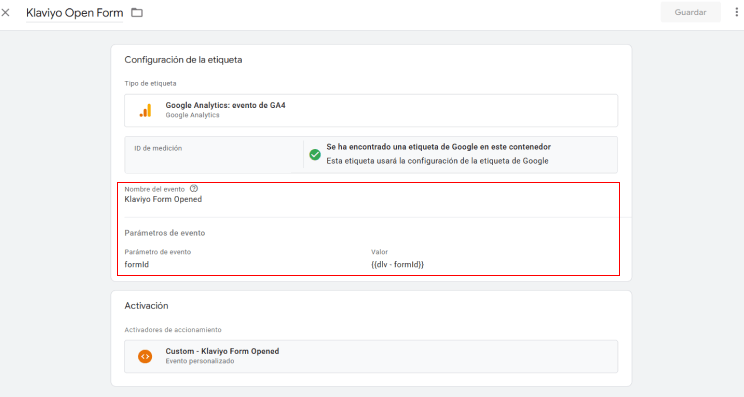
Task: Select the Google Analytics bar chart icon
Action: (x=146, y=111)
